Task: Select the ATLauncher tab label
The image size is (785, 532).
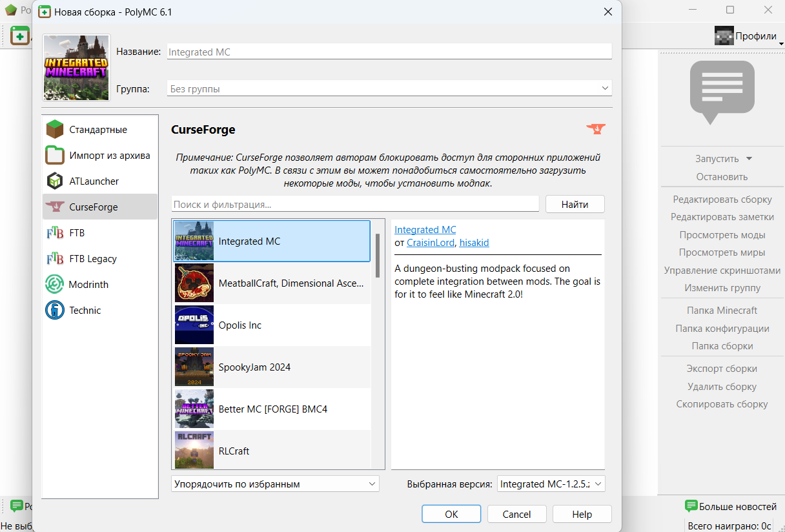Action: click(94, 181)
